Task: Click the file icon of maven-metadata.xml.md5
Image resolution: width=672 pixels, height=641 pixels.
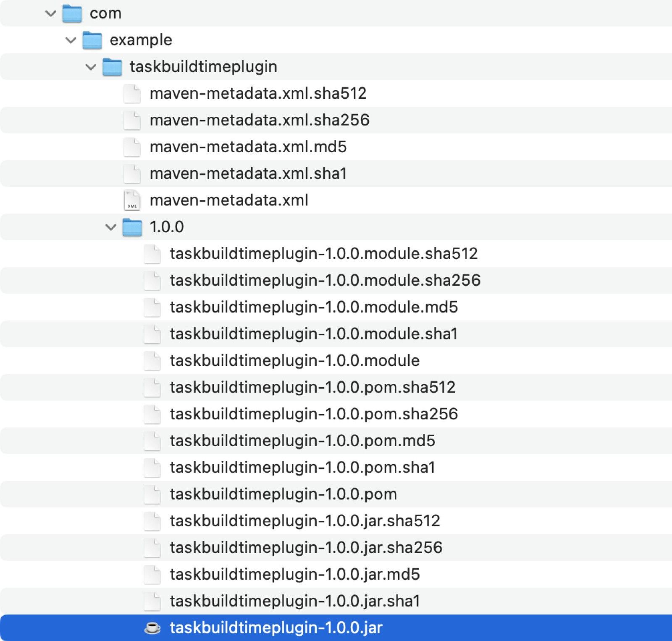Action: 132,147
